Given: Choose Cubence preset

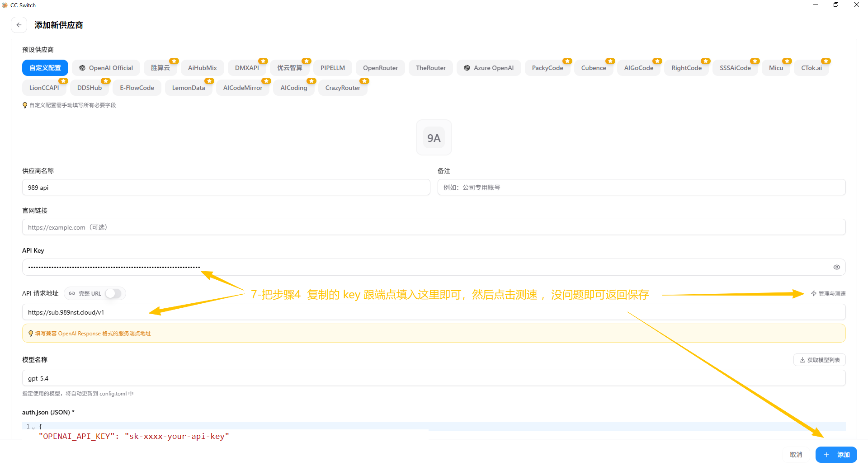Looking at the screenshot, I should tap(594, 68).
